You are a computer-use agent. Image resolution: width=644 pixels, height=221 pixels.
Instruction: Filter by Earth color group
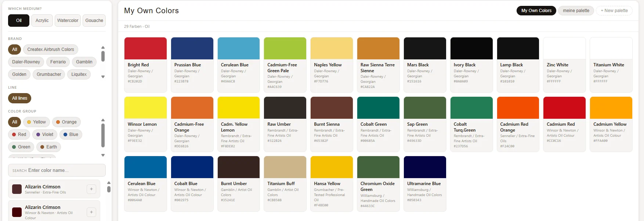49,147
